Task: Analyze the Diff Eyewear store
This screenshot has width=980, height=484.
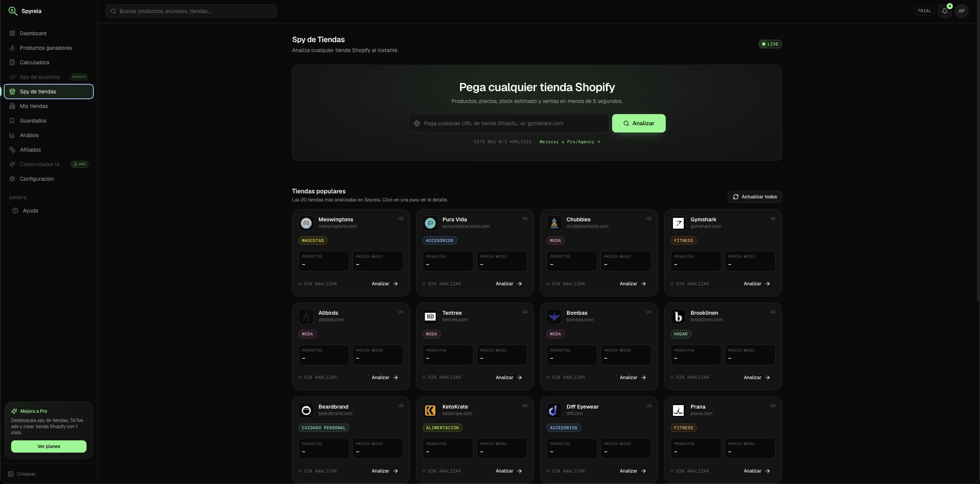Action: 633,471
